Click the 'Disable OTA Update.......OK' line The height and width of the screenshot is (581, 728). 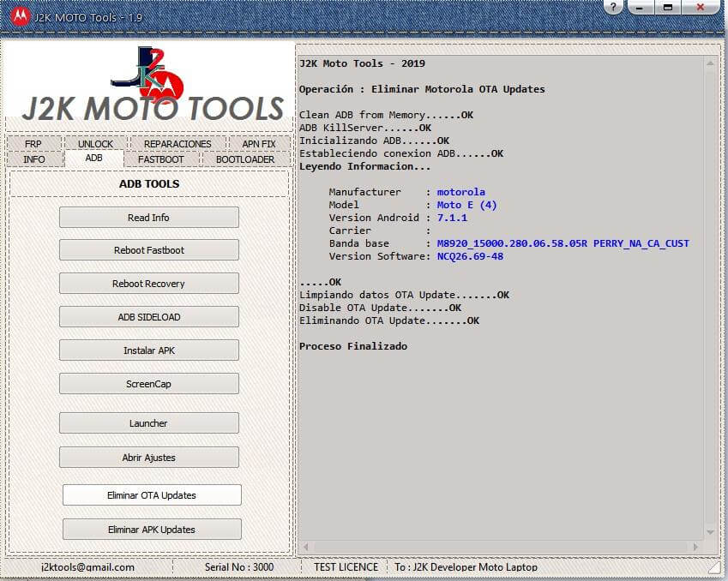380,308
